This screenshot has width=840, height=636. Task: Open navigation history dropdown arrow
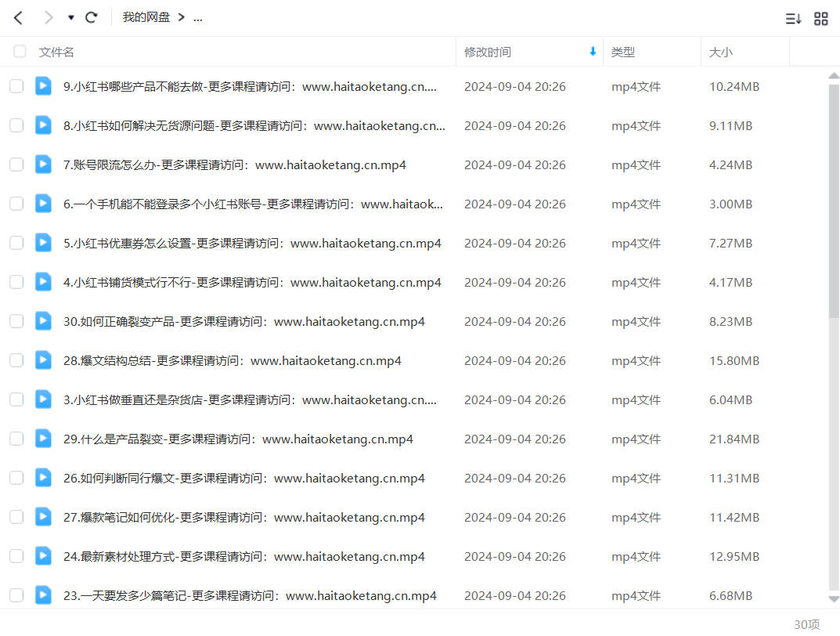click(x=70, y=18)
